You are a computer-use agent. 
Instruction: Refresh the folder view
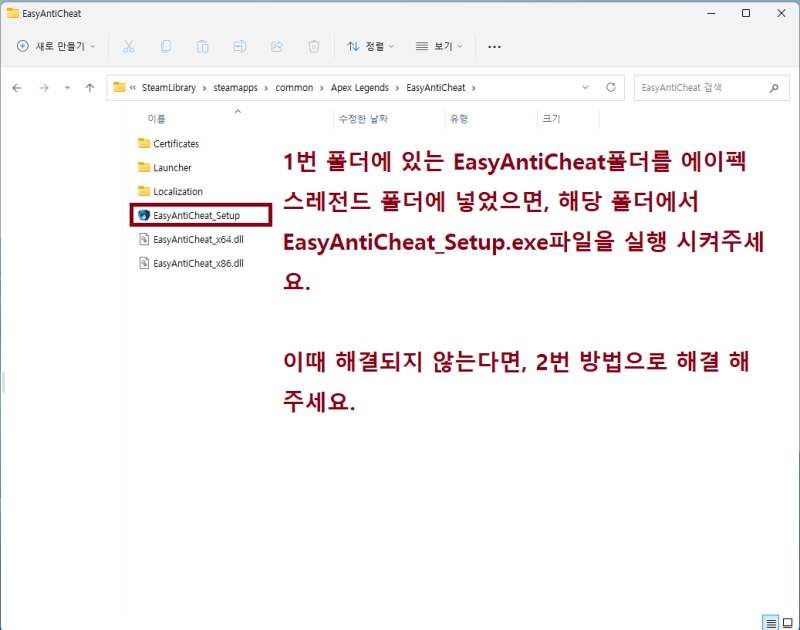(x=611, y=88)
